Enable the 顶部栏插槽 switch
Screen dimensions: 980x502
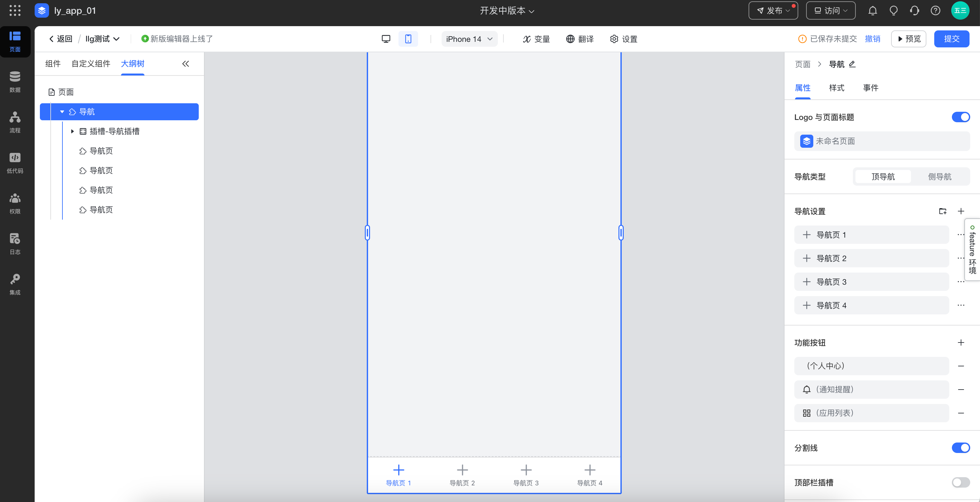(961, 483)
